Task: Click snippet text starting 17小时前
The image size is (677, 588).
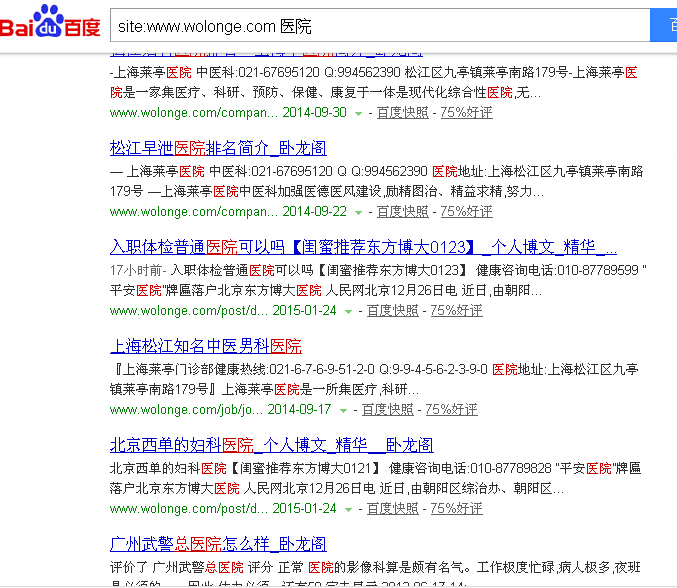Action: [x=378, y=281]
